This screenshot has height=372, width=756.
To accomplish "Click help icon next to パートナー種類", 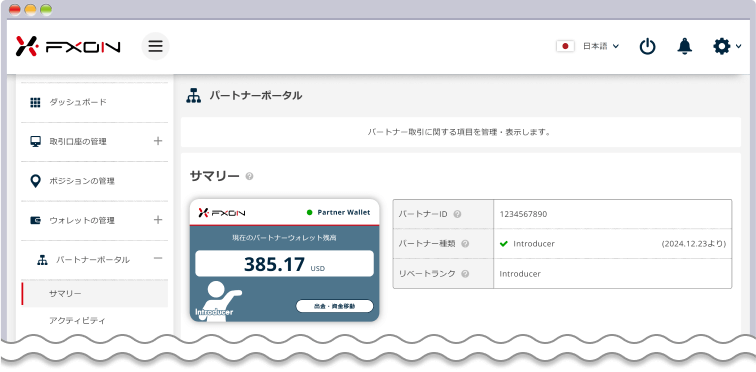I will 465,244.
